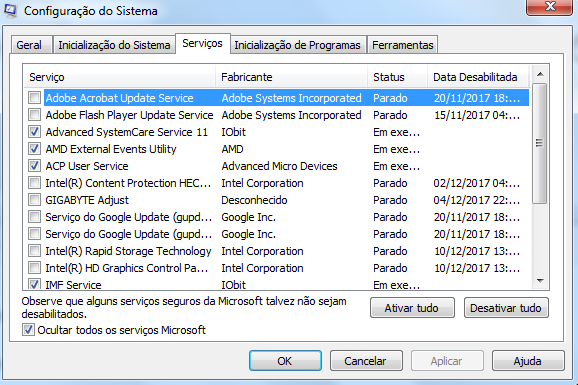Uncheck Advanced SystemCare Service 11
The height and width of the screenshot is (385, 578).
[34, 132]
